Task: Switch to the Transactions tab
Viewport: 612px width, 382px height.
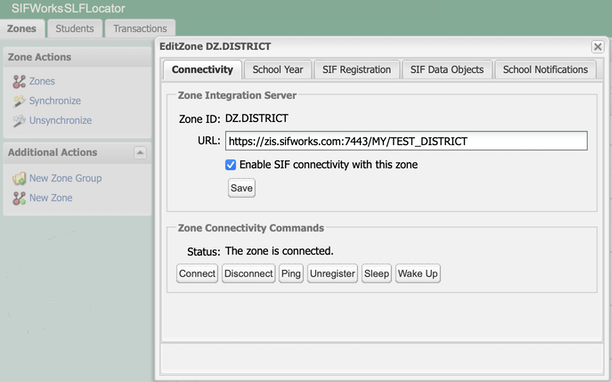Action: coord(140,28)
